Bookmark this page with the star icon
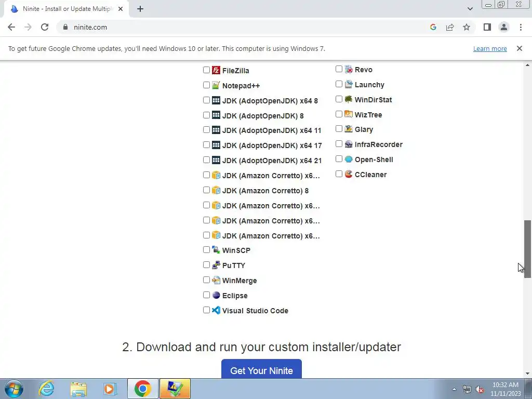The height and width of the screenshot is (399, 532). [467, 27]
